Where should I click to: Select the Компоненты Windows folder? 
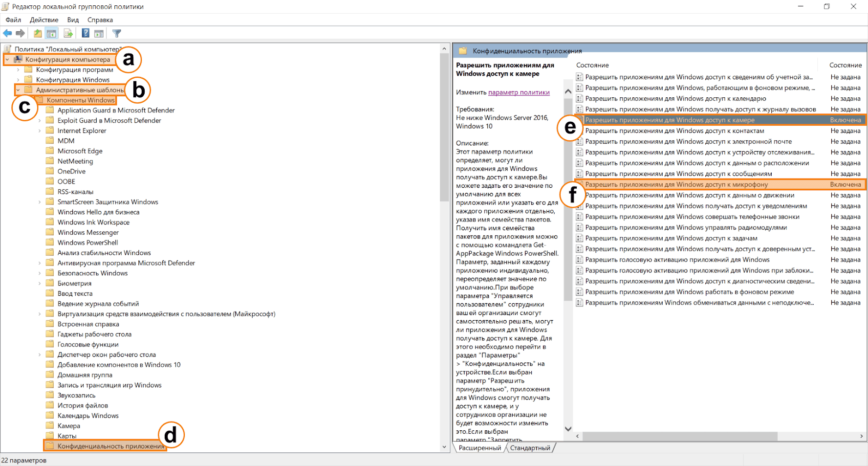point(81,100)
